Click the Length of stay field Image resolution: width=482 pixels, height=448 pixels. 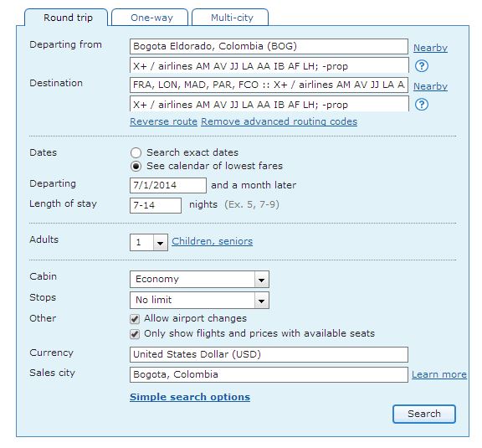coord(156,205)
